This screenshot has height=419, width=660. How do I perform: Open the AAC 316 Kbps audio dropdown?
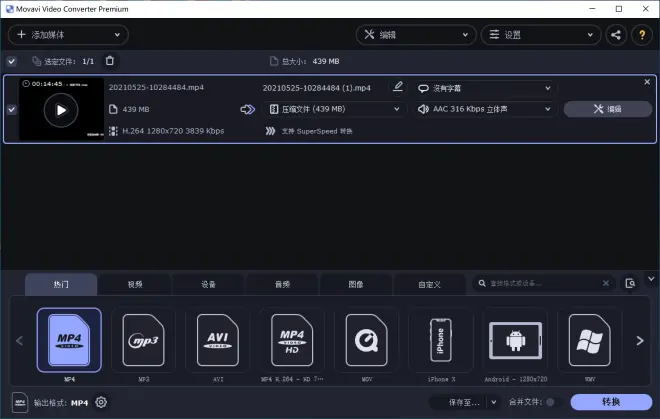[484, 109]
